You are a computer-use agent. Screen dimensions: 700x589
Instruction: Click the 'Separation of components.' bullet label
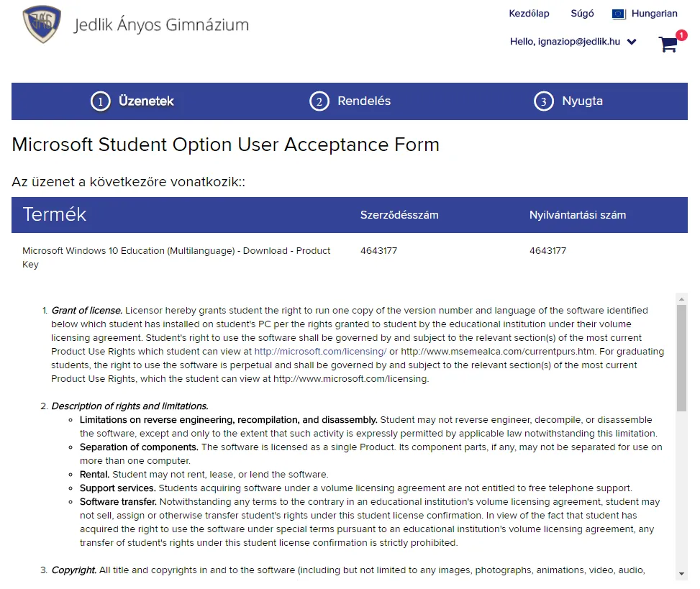139,447
